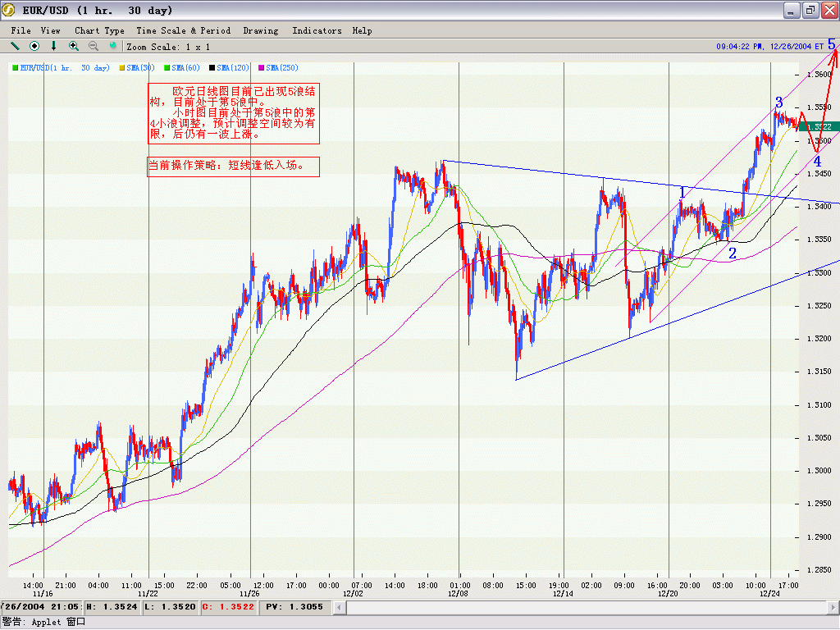Open the Indicators menu
840x630 pixels.
click(317, 30)
